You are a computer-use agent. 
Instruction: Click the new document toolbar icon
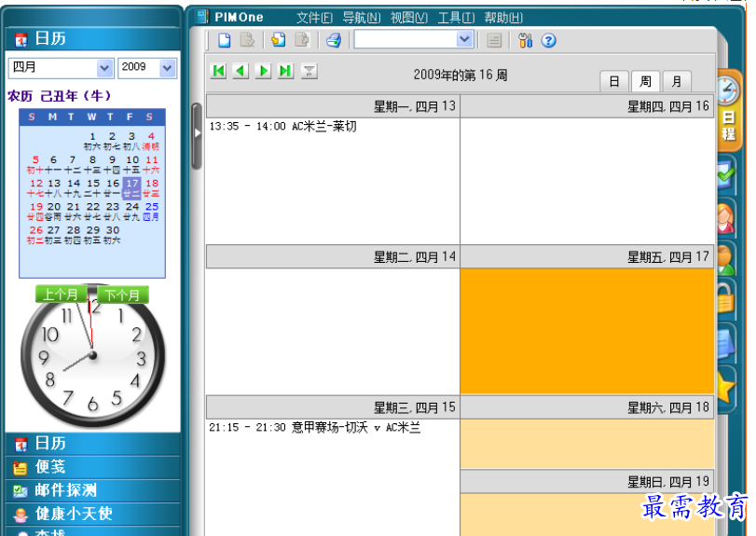click(x=225, y=40)
